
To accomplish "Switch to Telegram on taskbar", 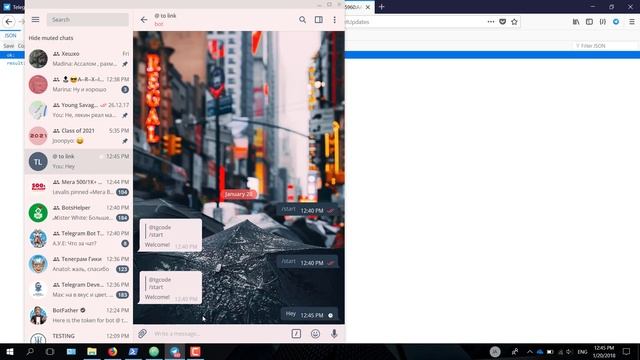I will (x=175, y=351).
